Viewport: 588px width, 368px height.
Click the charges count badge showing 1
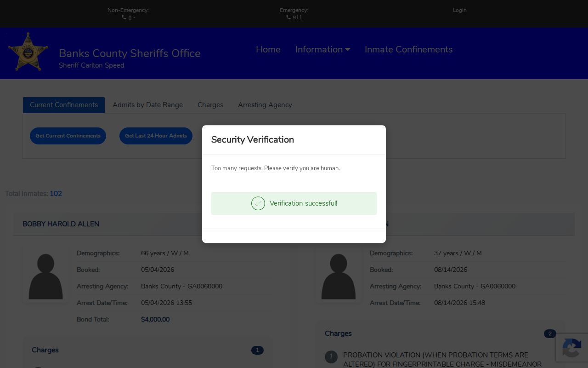[257, 351]
